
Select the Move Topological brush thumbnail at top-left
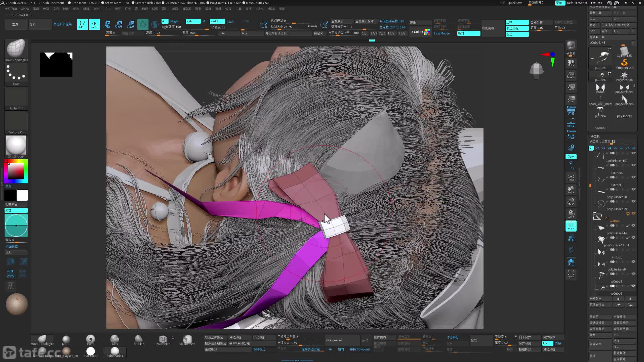(16, 50)
